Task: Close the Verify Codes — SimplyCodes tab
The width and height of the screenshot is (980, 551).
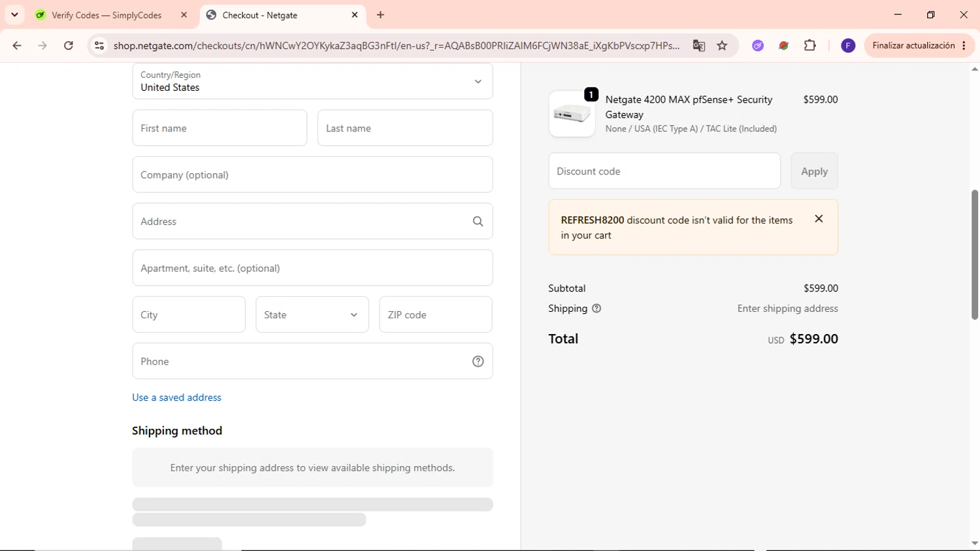Action: (184, 15)
